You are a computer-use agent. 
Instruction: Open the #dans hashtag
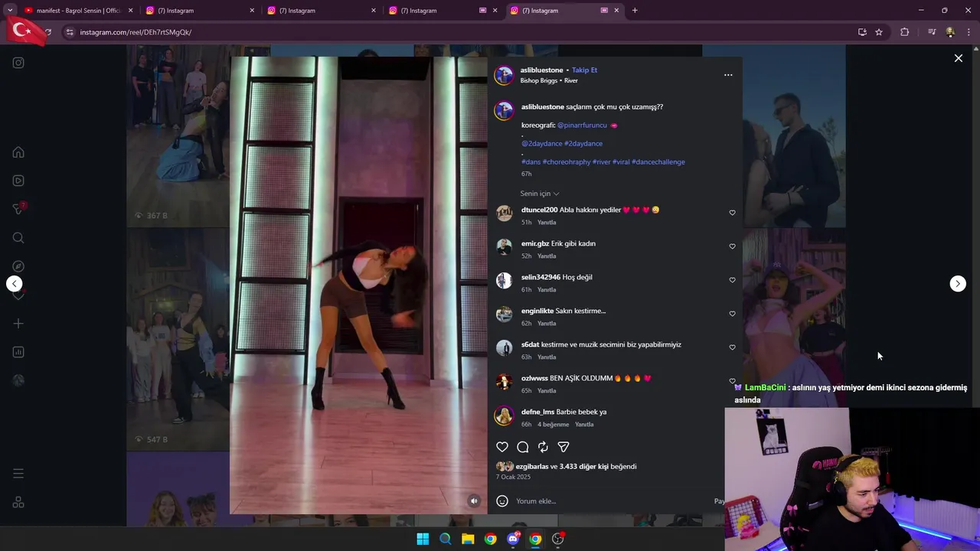click(531, 162)
